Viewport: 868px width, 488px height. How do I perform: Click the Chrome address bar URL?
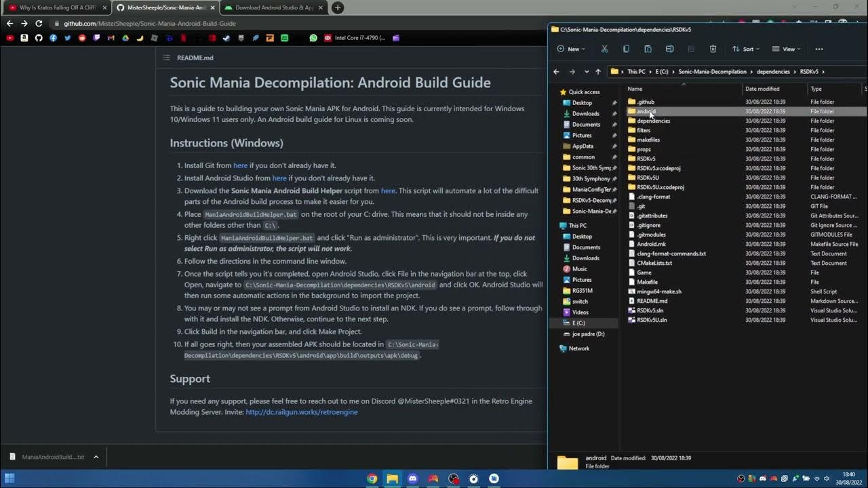(x=150, y=23)
